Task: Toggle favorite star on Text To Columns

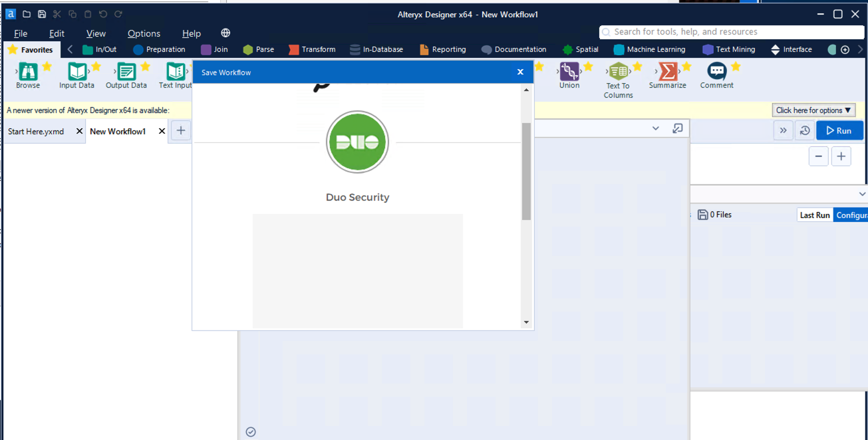Action: (x=637, y=66)
